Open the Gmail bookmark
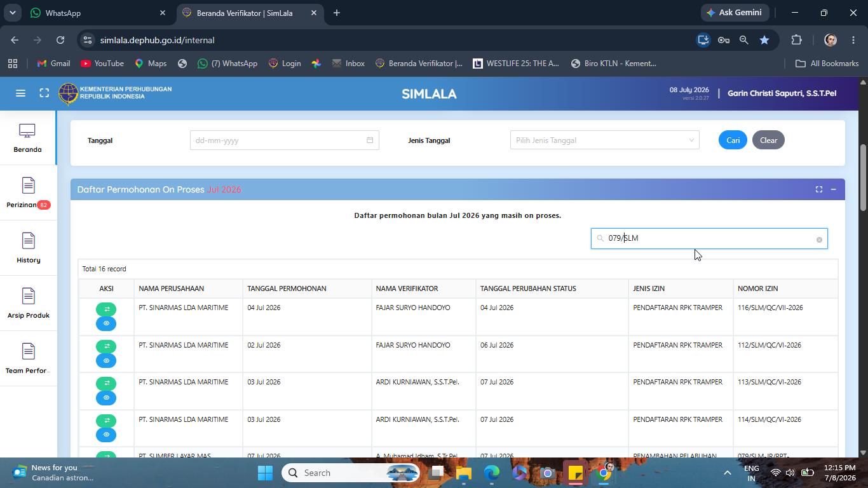Image resolution: width=868 pixels, height=488 pixels. (53, 64)
